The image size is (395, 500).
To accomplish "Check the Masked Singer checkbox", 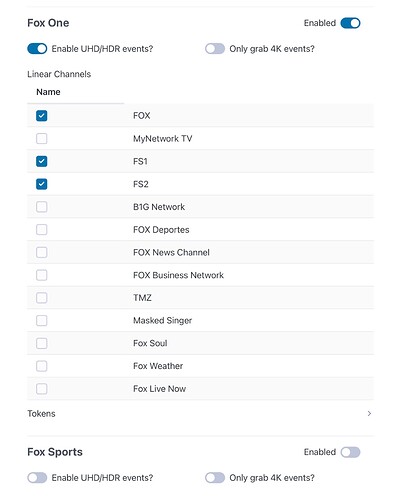I will 42,320.
